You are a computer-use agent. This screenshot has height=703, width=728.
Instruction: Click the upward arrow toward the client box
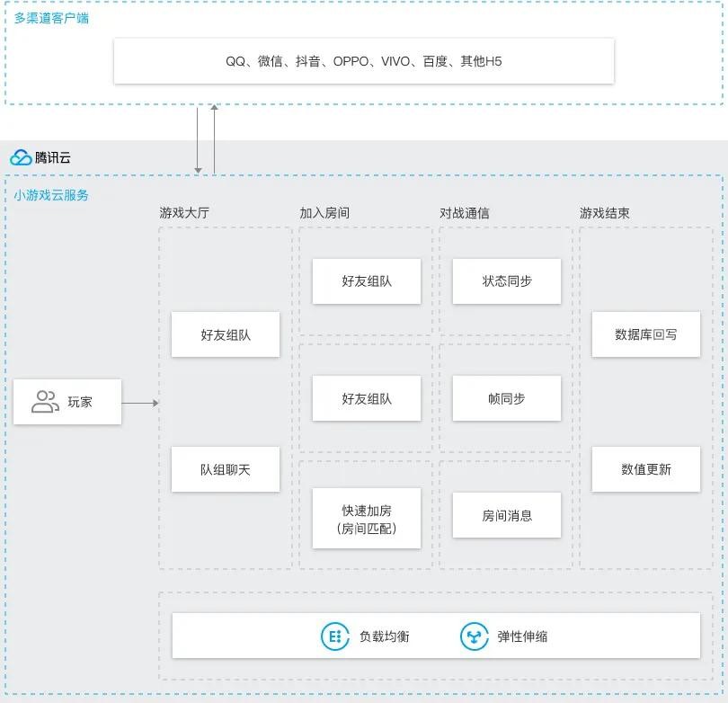[x=214, y=139]
